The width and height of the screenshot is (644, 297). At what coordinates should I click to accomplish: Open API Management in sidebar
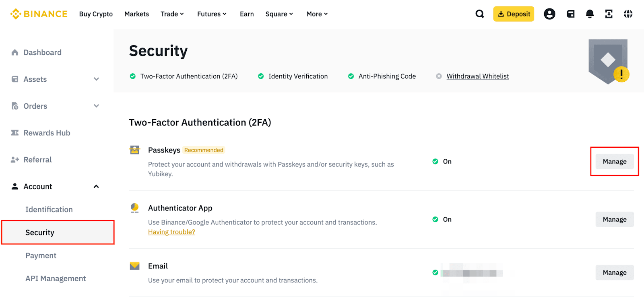point(56,278)
